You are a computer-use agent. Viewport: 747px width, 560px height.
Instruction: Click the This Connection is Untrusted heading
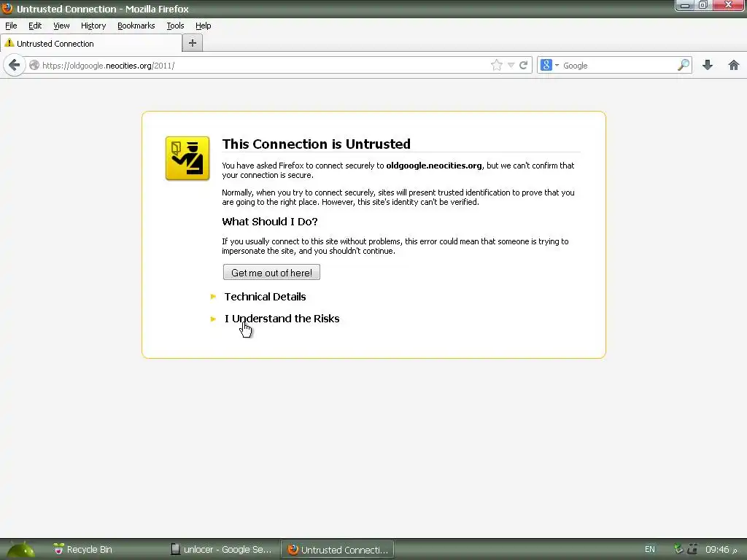coord(317,144)
